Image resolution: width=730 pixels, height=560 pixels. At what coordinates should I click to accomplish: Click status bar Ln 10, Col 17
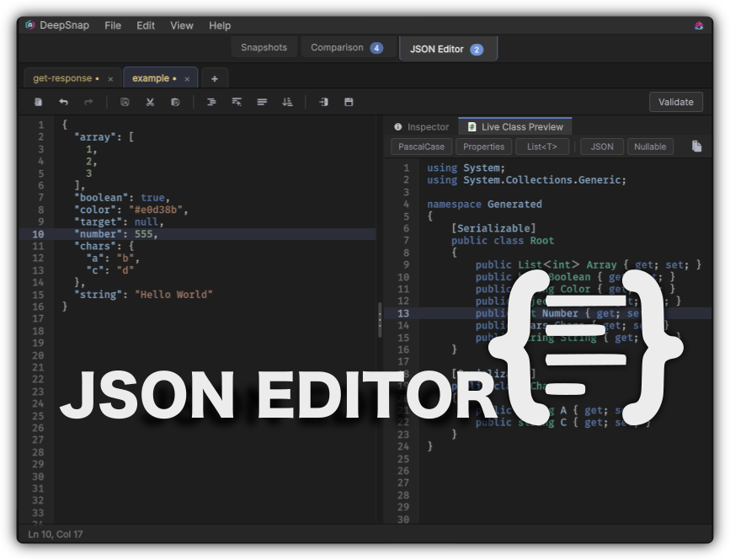tap(56, 534)
